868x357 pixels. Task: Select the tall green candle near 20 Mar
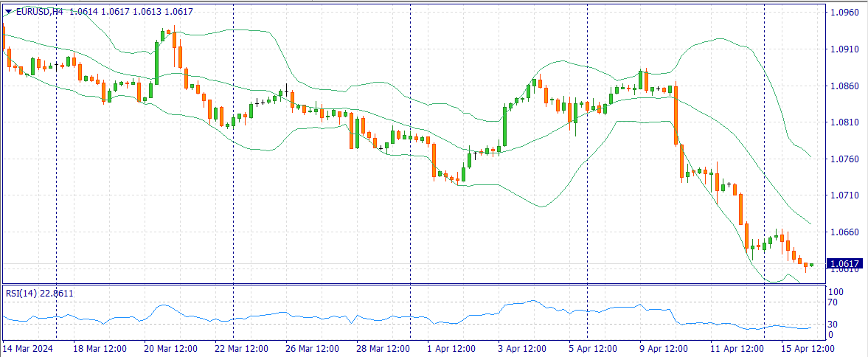157,61
